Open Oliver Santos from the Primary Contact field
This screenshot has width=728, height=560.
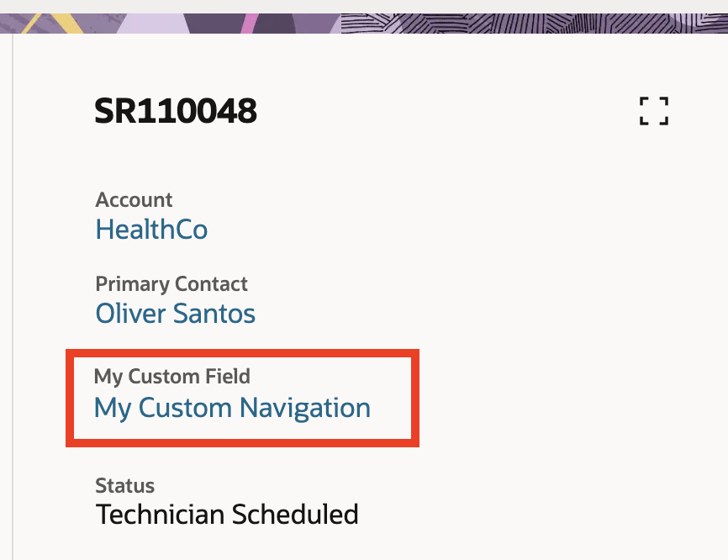tap(175, 313)
